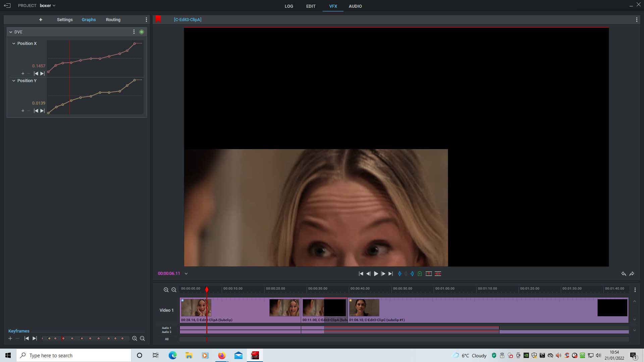Zoom in on the timeline
Screen dimensions: 644x362
tap(166, 290)
